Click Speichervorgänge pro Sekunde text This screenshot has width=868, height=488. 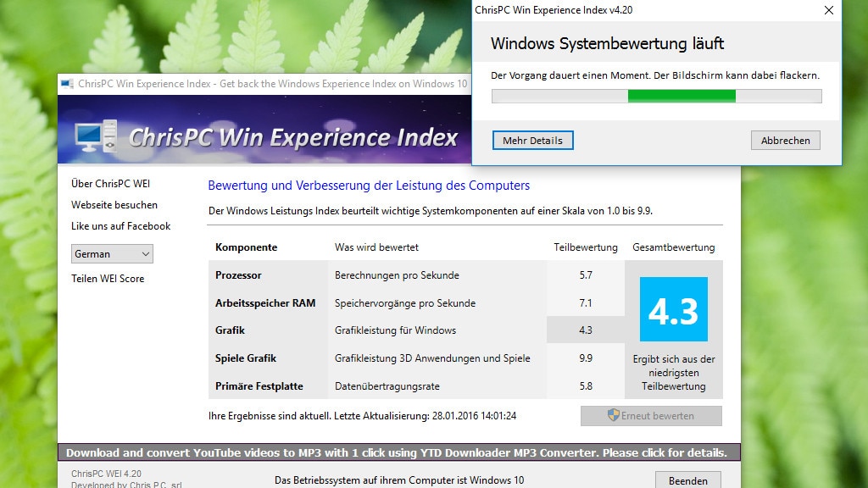(x=405, y=303)
